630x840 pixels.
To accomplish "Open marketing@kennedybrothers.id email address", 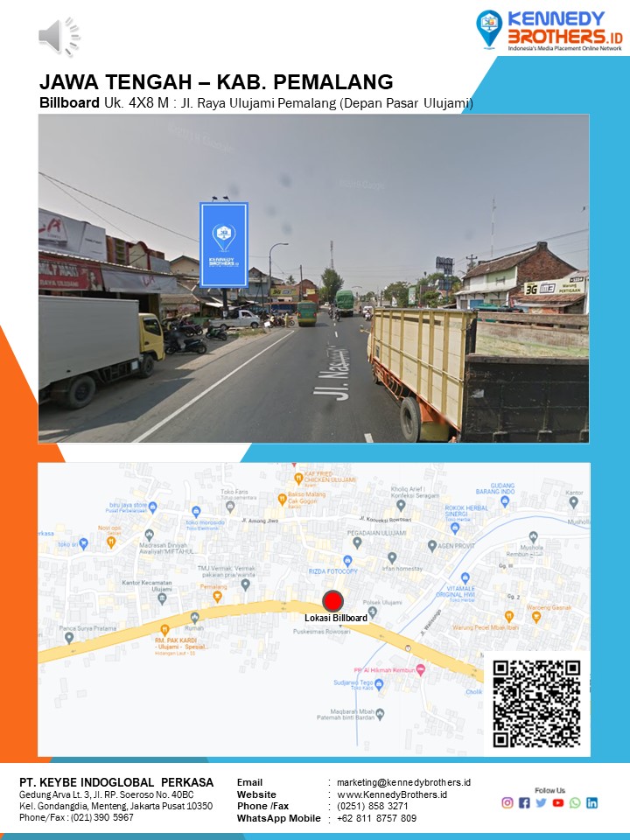I will 403,782.
